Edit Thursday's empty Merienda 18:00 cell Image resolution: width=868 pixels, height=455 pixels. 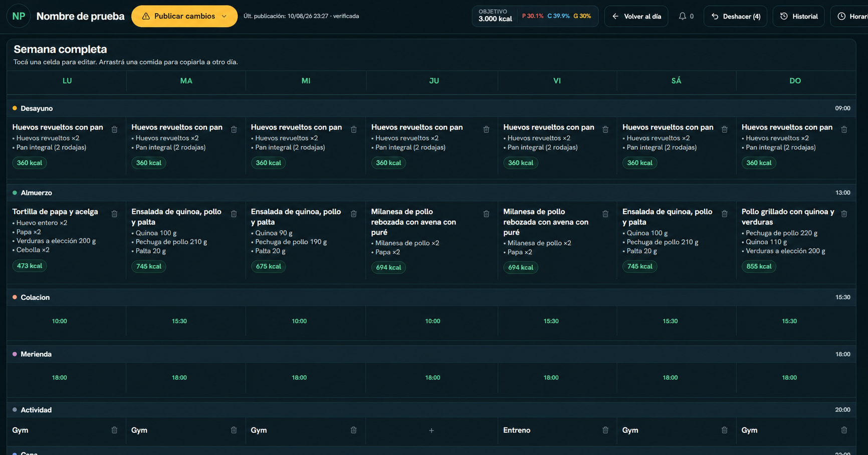click(x=432, y=378)
